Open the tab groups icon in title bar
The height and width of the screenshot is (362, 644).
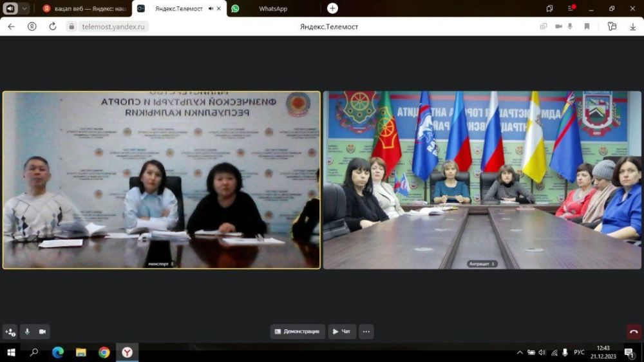tap(549, 8)
